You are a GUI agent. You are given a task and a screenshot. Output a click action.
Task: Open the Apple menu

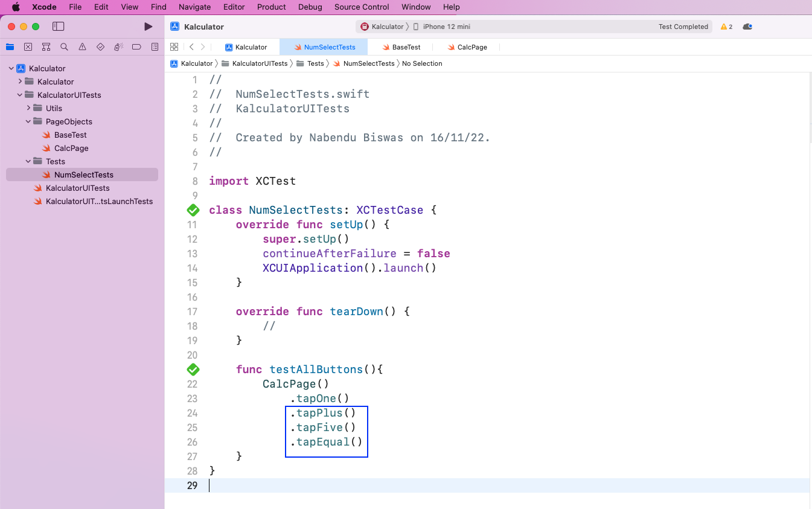tap(16, 7)
